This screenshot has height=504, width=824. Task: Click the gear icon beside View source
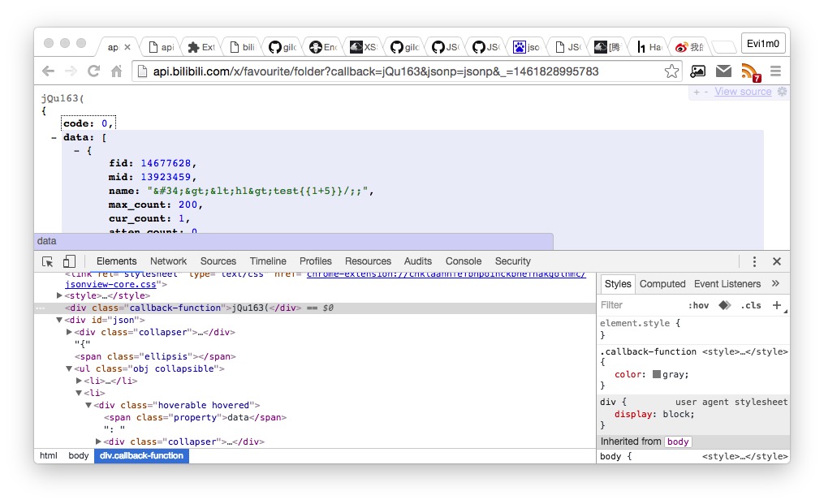tap(781, 92)
